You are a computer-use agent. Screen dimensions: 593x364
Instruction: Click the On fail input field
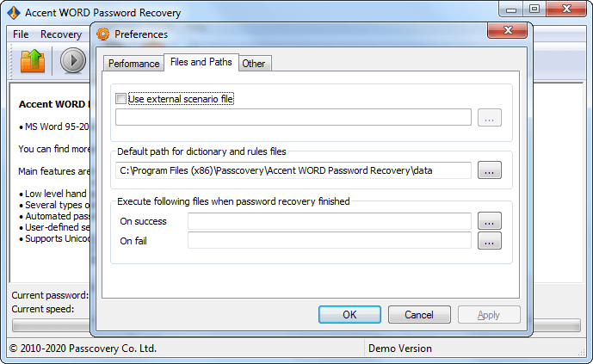pyautogui.click(x=330, y=240)
